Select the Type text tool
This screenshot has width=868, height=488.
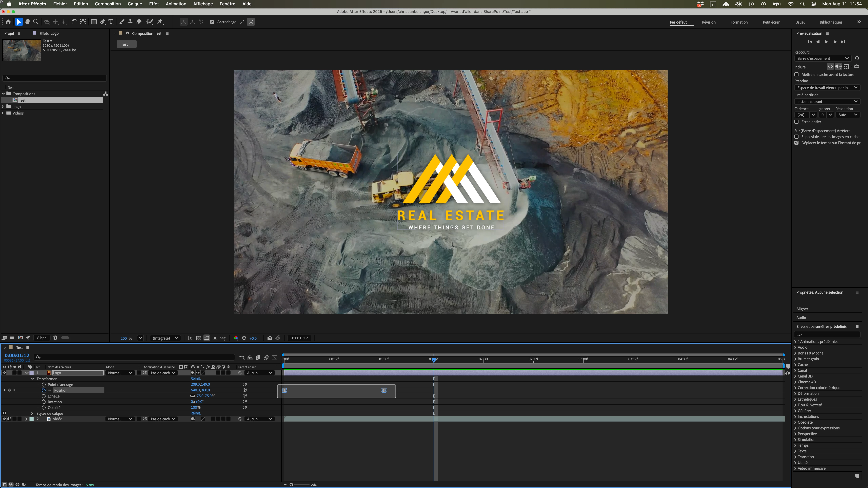pos(111,22)
